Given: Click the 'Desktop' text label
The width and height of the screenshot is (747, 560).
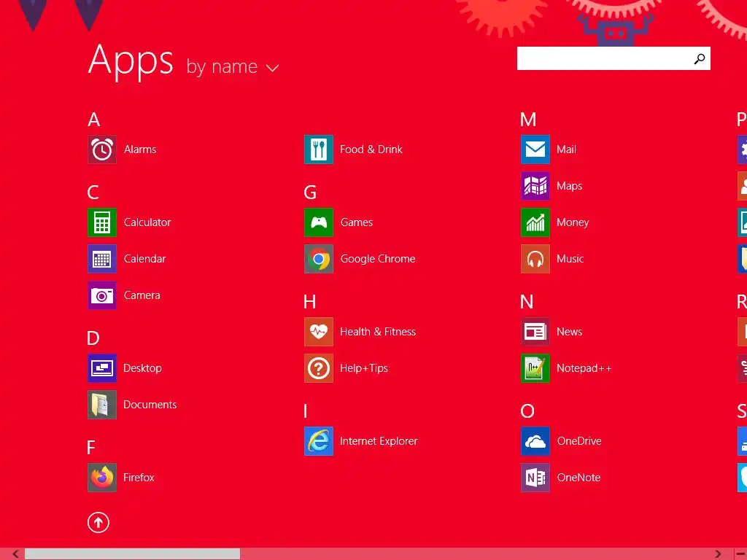Looking at the screenshot, I should coord(142,368).
